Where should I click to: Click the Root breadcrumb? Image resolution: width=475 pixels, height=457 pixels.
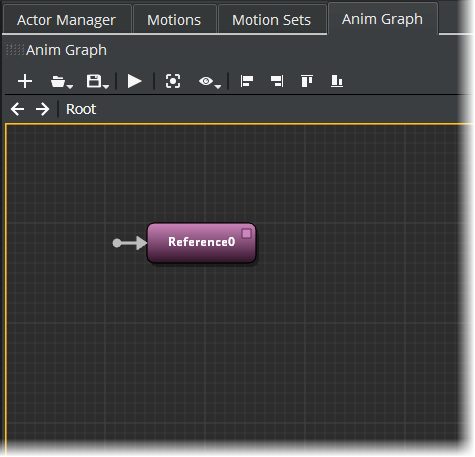81,109
